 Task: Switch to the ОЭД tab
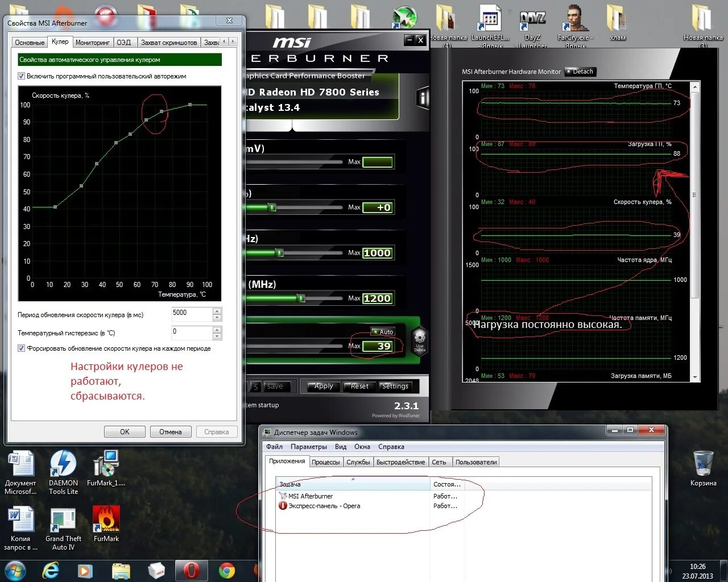click(124, 43)
